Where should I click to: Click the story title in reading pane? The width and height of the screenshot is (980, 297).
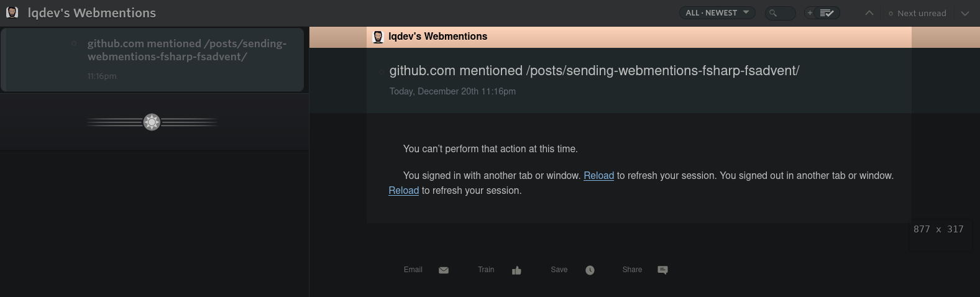(593, 71)
